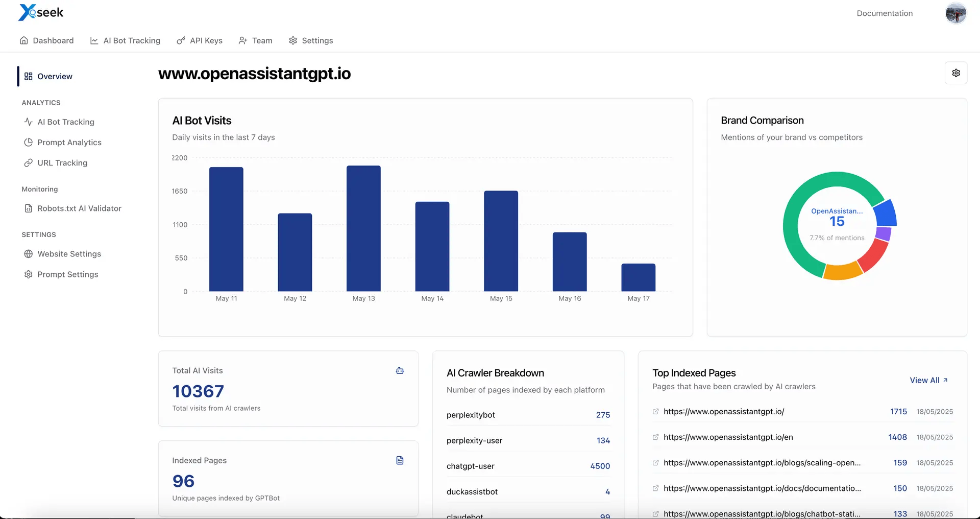Click the Xseek logo

click(x=41, y=13)
